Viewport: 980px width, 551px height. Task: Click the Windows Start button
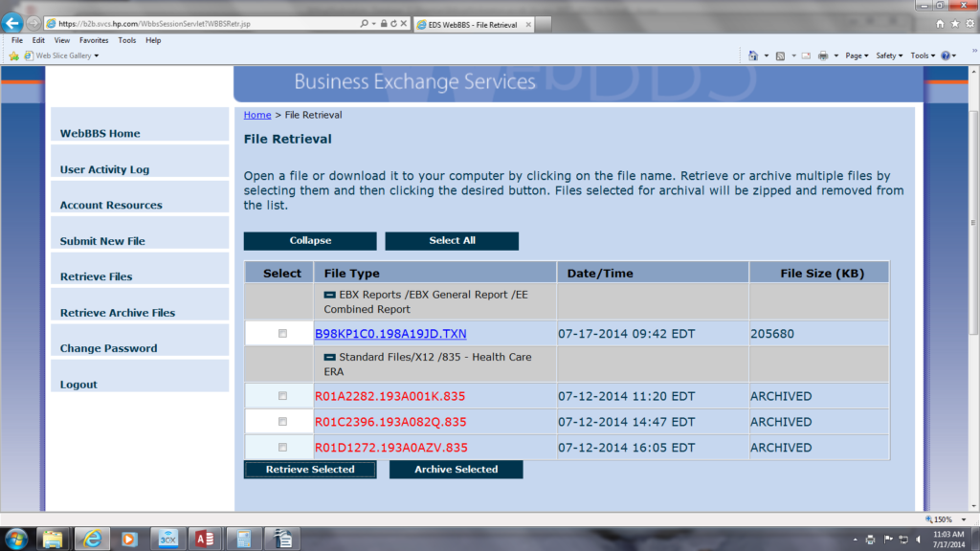tap(15, 538)
